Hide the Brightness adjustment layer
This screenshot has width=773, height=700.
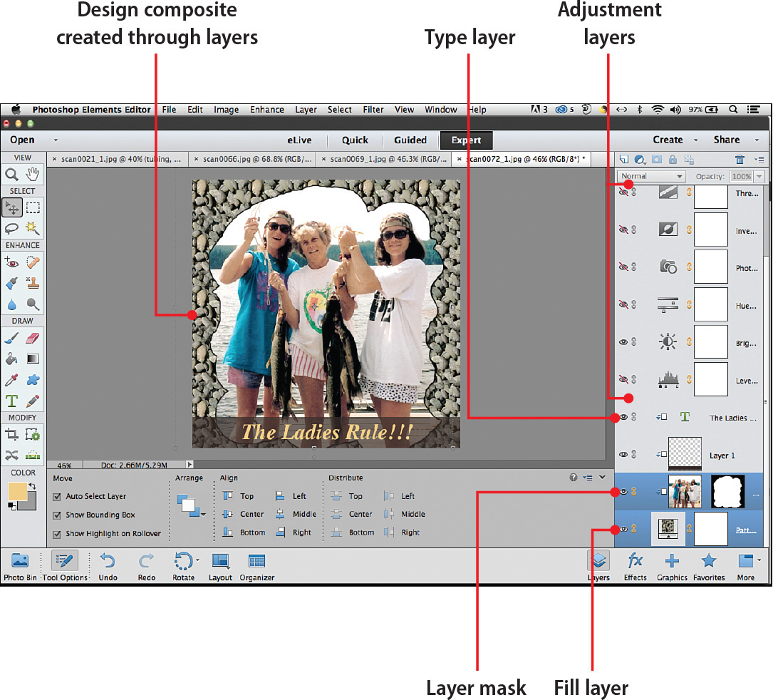pyautogui.click(x=623, y=342)
